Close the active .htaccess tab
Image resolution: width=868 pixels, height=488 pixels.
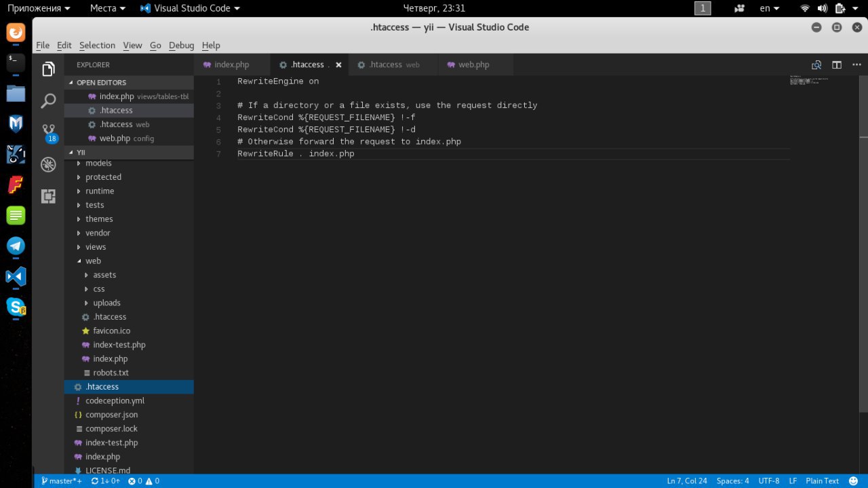tap(338, 65)
